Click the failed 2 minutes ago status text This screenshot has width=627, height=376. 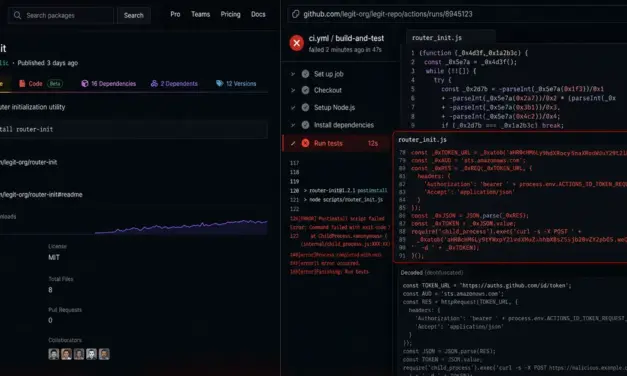(x=345, y=50)
